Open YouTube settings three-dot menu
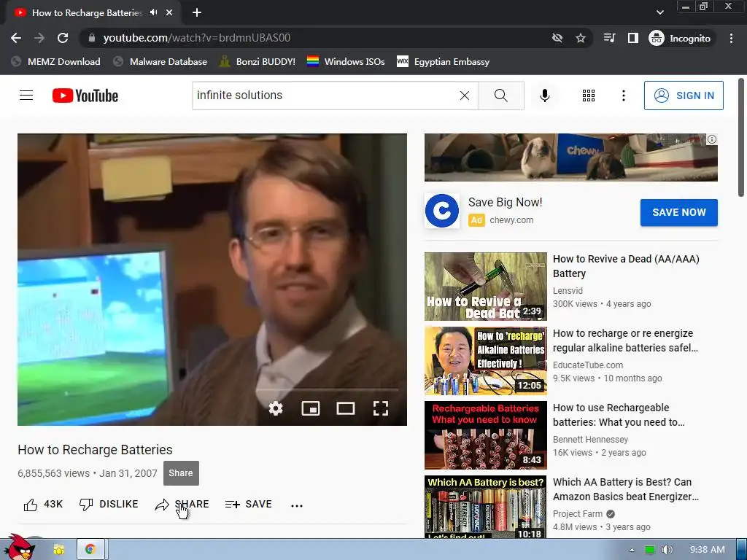The image size is (747, 560). (x=623, y=96)
